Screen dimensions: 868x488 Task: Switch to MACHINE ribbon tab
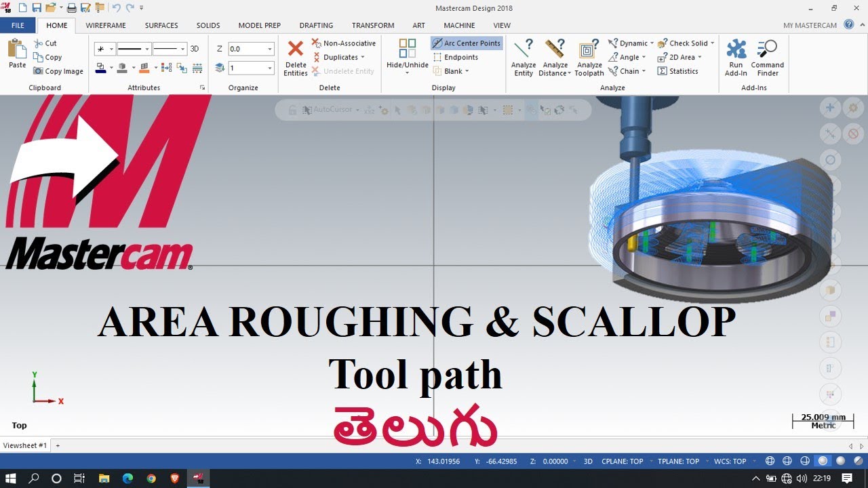[x=459, y=26]
